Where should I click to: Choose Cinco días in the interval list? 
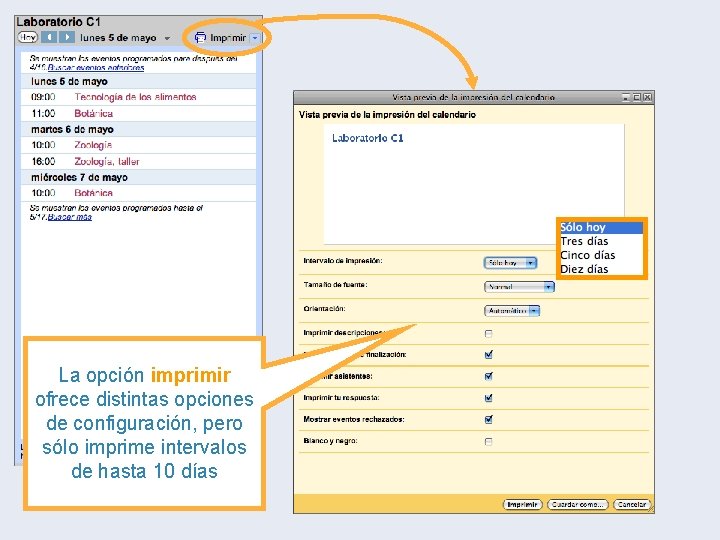click(x=601, y=255)
